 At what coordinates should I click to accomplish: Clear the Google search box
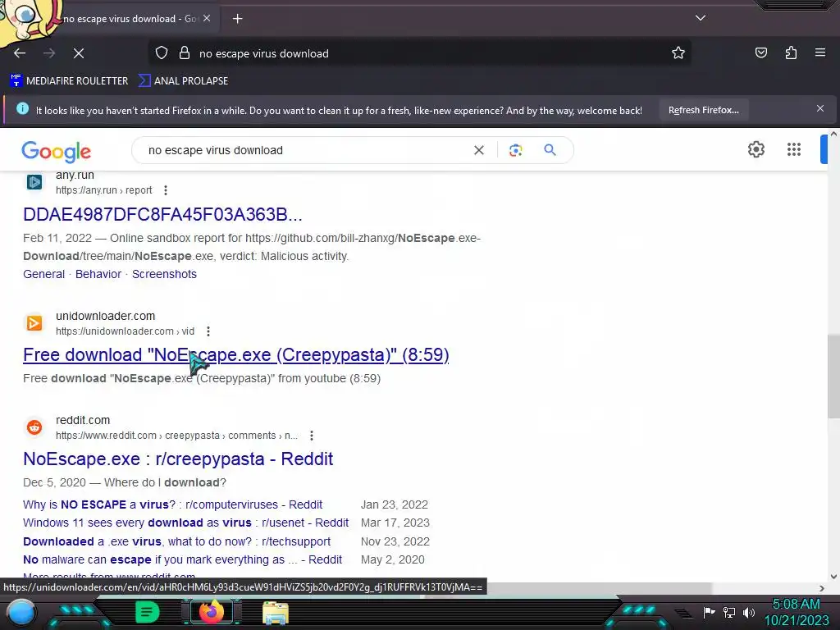point(479,151)
